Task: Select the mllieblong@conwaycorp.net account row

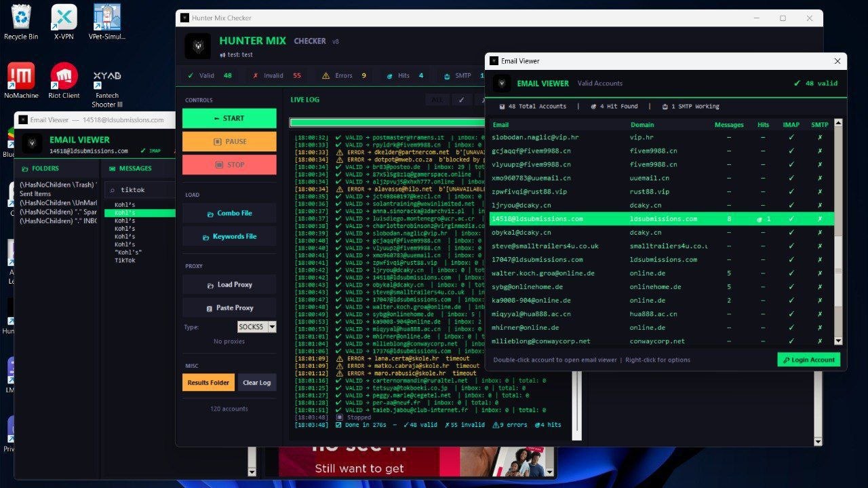Action: tap(661, 341)
